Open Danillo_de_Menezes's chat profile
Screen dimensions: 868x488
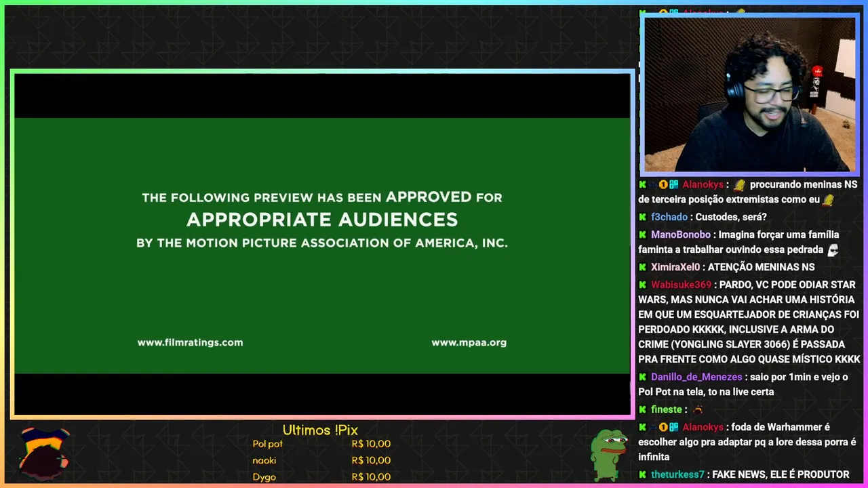pos(696,377)
